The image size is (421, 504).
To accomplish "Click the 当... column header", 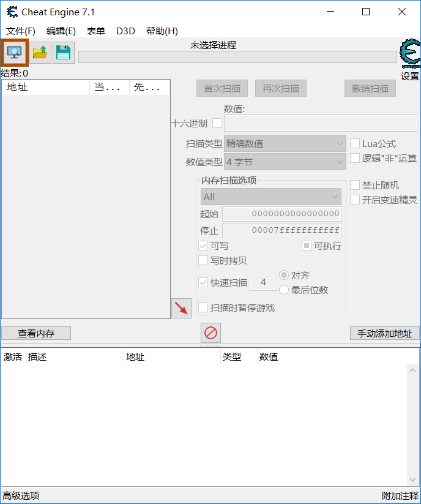I will point(110,88).
